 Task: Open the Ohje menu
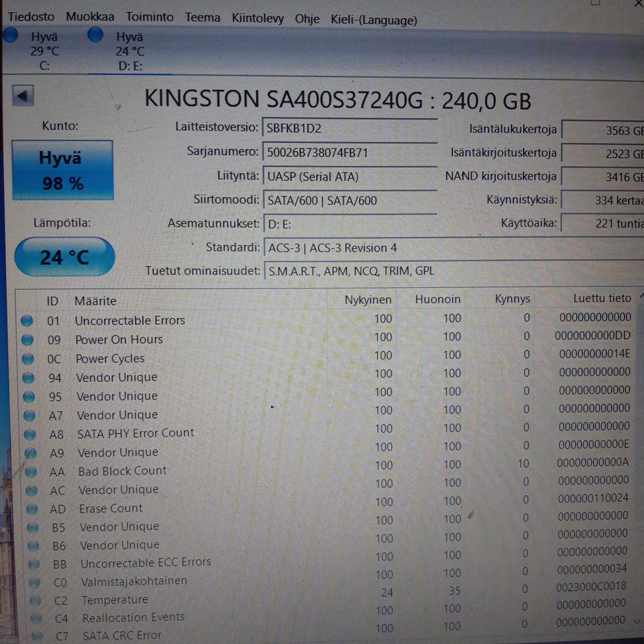(x=307, y=19)
